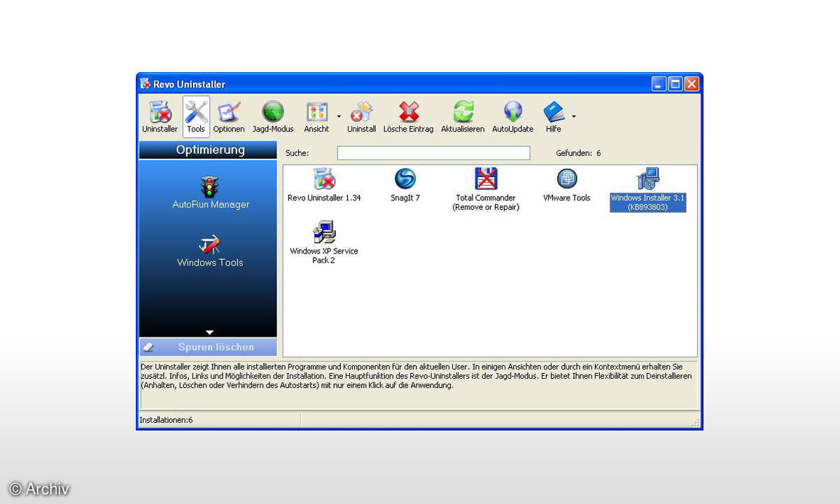840x504 pixels.
Task: Click the 'VMware Tools' label
Action: pos(566,198)
